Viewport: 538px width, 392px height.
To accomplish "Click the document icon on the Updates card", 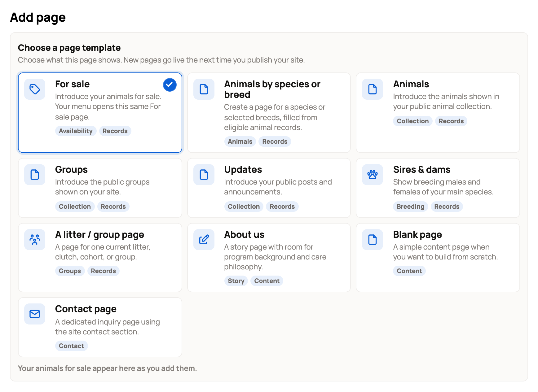I will pyautogui.click(x=204, y=175).
